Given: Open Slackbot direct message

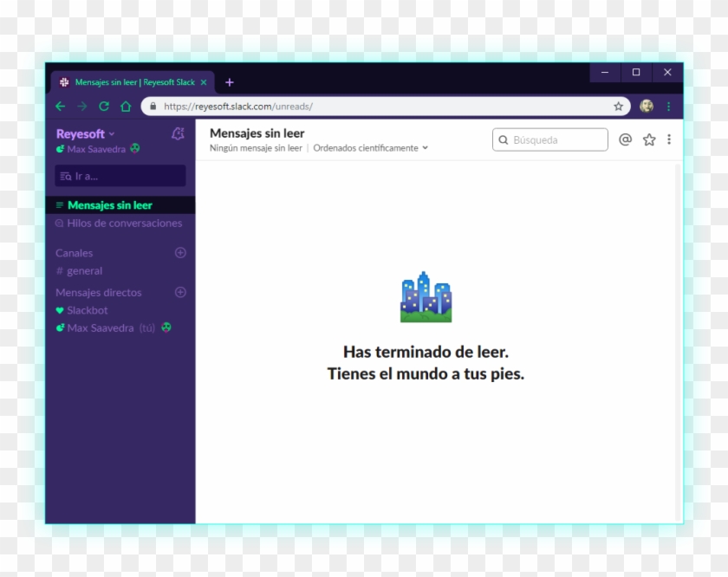Looking at the screenshot, I should (x=87, y=310).
